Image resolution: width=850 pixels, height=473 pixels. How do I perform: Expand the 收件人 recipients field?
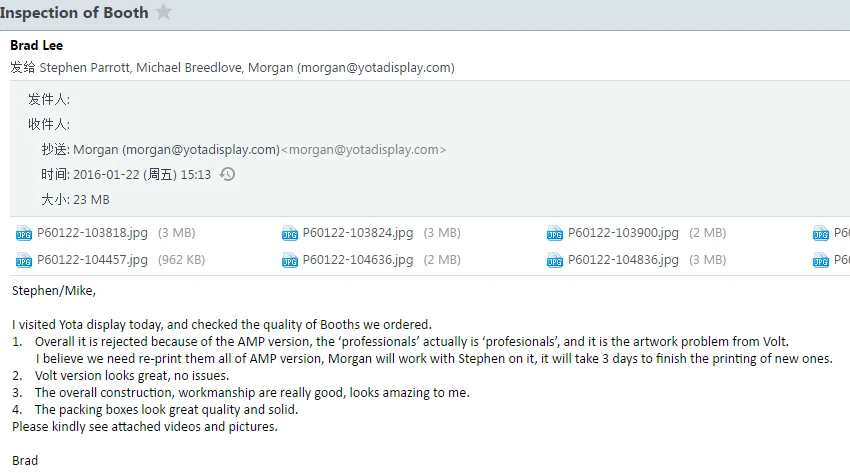pyautogui.click(x=48, y=124)
